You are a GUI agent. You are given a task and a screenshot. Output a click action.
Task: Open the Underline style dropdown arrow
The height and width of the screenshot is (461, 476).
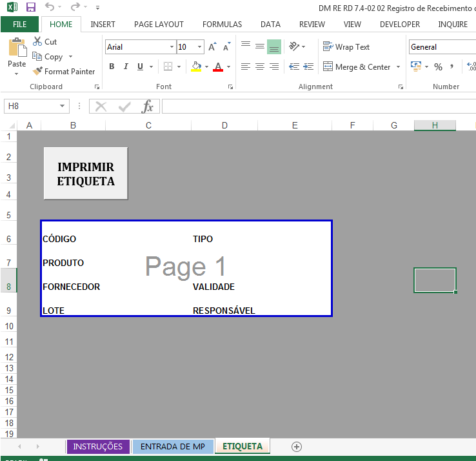(151, 67)
